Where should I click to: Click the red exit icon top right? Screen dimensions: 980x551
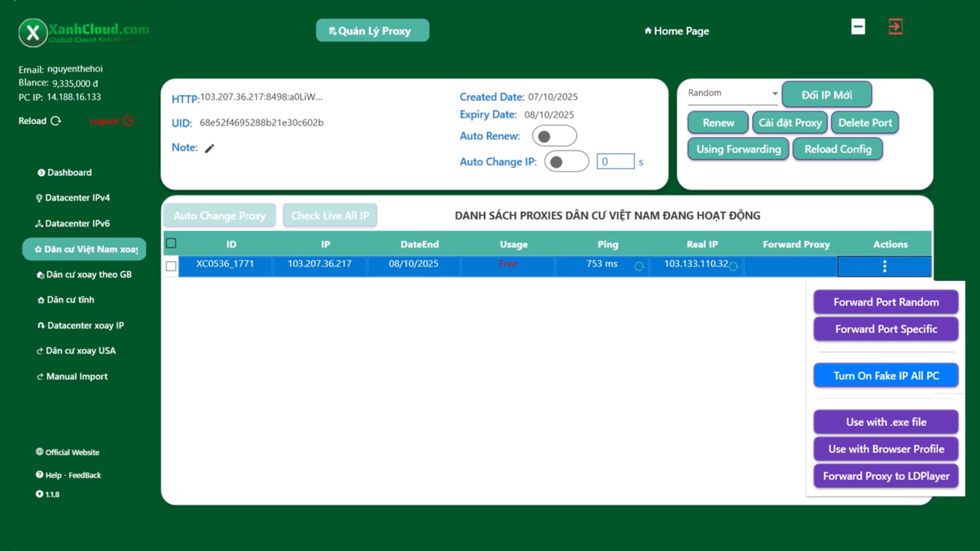click(x=895, y=27)
